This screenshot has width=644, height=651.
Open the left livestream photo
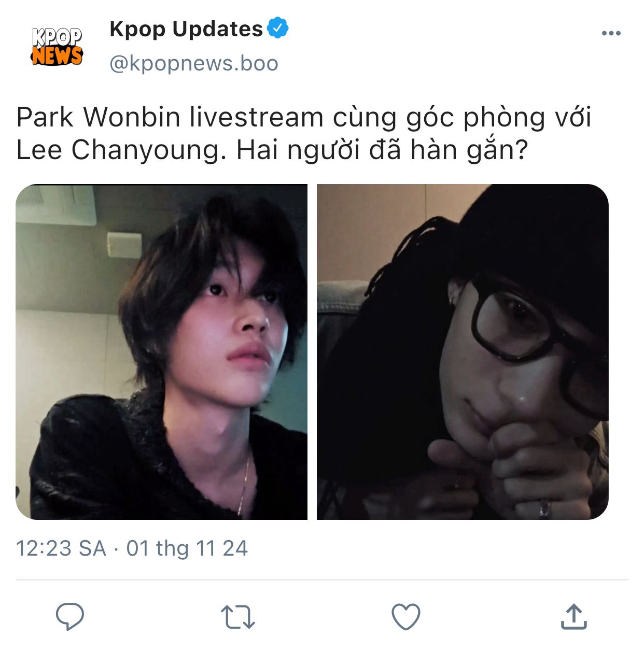[x=161, y=352]
